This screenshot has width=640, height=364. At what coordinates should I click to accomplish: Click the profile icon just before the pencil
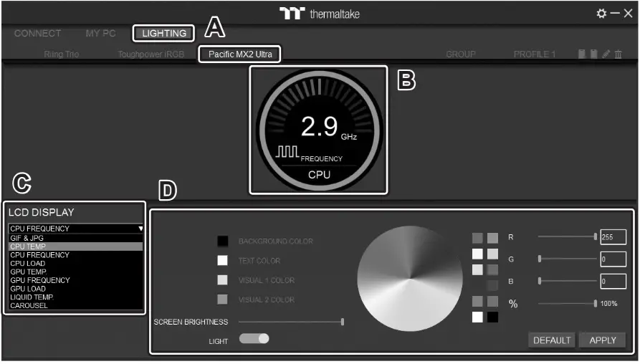pos(594,54)
